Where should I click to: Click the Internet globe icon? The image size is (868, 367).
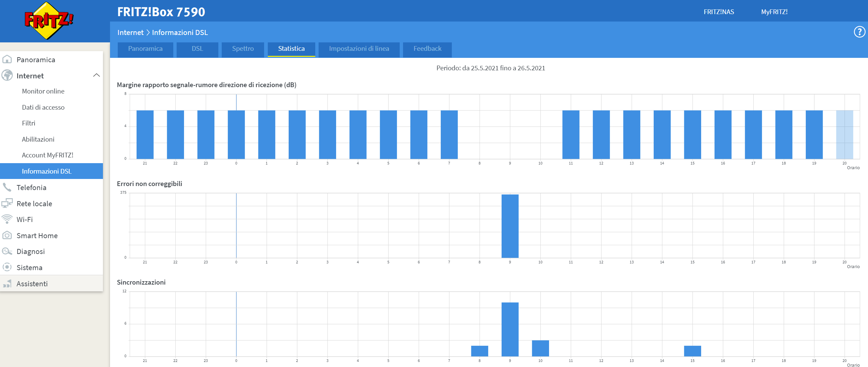(x=7, y=75)
